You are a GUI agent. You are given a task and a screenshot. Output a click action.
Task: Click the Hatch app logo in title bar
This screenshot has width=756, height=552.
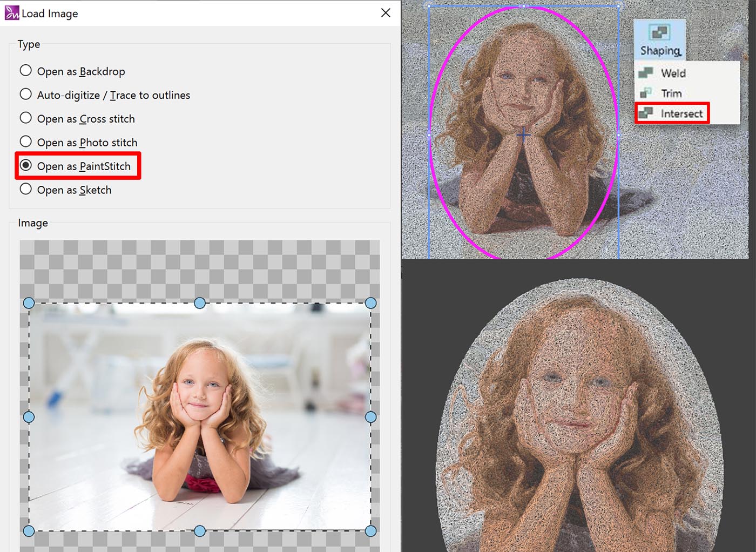pos(12,13)
